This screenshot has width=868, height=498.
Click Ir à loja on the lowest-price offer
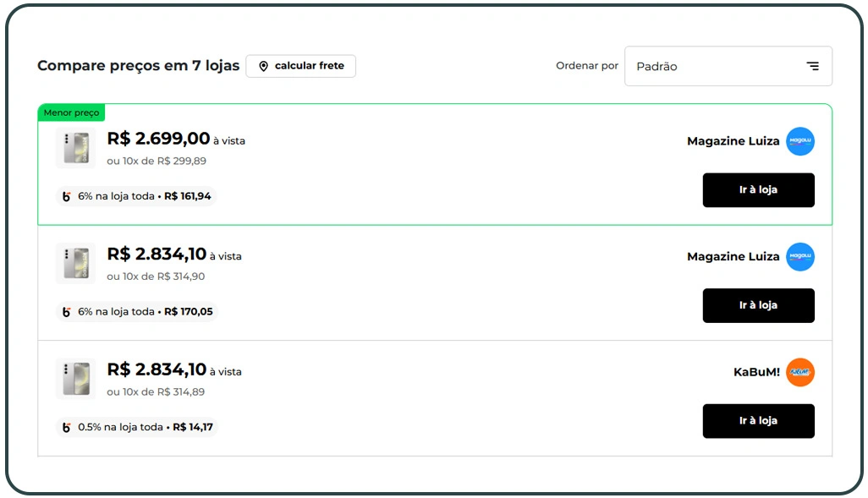[758, 190]
